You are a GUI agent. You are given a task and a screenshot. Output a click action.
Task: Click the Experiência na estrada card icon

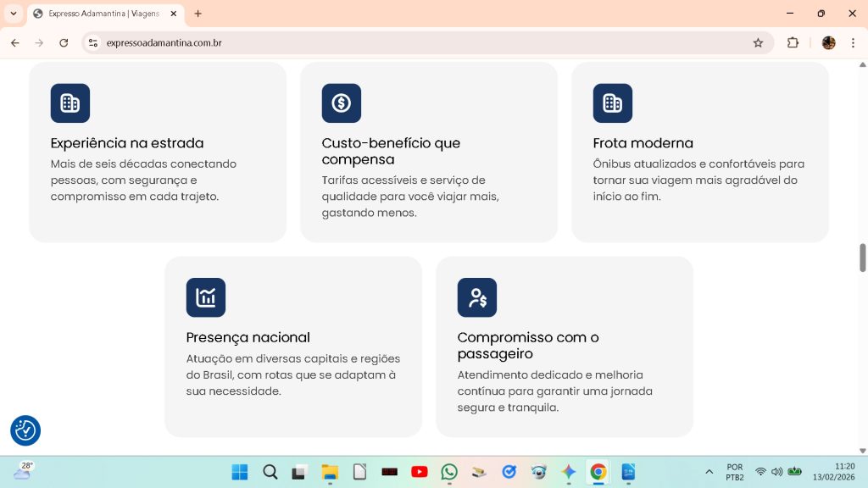[70, 103]
